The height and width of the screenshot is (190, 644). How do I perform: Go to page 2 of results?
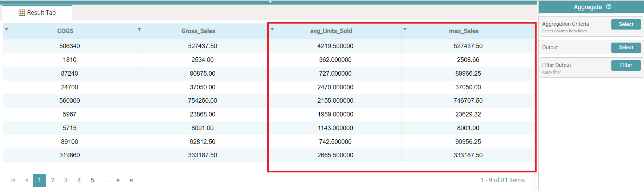[x=53, y=180]
